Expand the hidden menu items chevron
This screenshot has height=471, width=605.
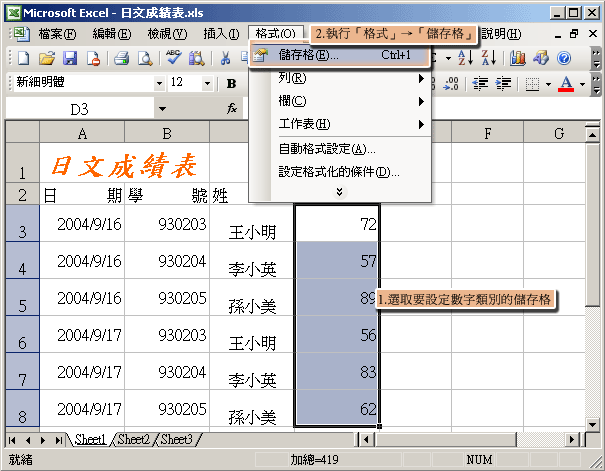[339, 191]
